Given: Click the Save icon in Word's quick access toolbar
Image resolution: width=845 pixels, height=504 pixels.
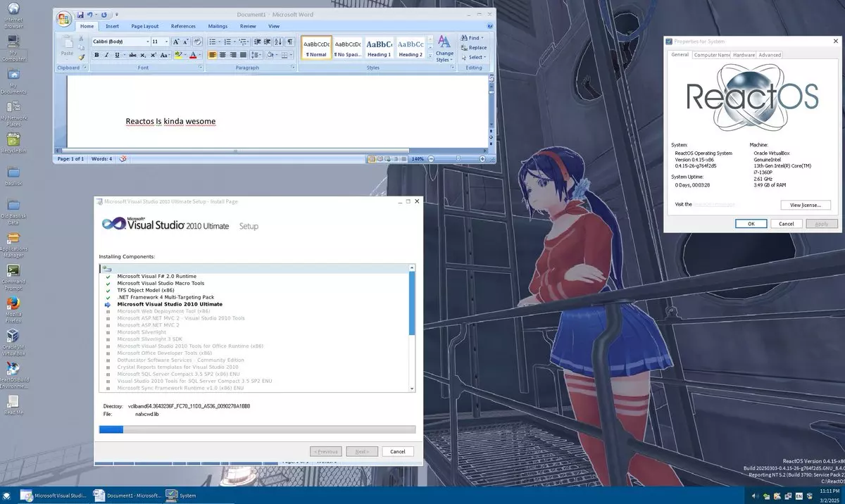Looking at the screenshot, I should 80,15.
